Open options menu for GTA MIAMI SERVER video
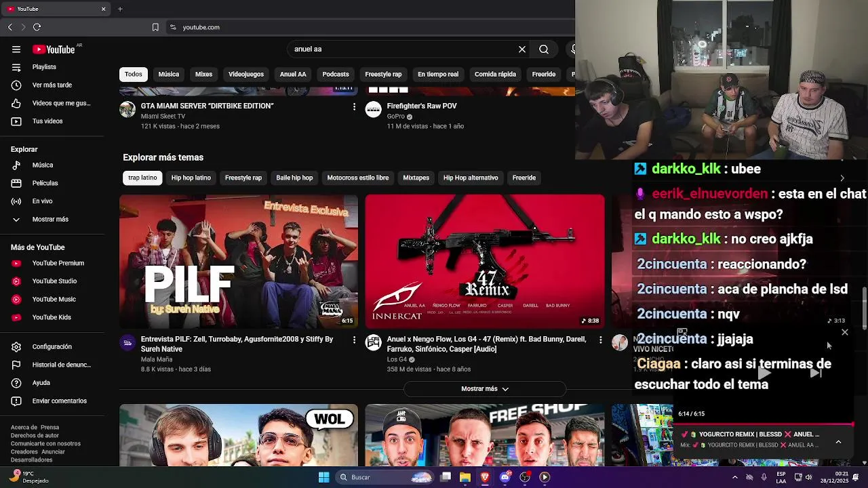The height and width of the screenshot is (488, 868). tap(354, 107)
